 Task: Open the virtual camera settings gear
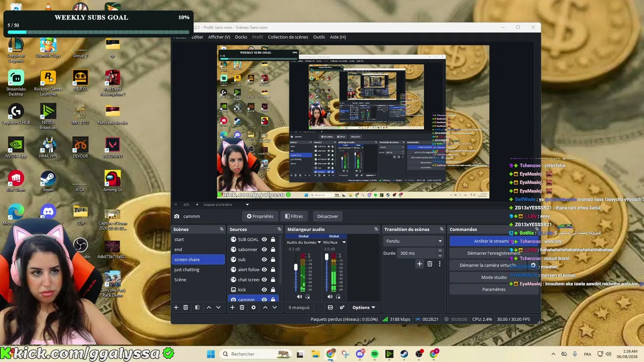pos(533,265)
